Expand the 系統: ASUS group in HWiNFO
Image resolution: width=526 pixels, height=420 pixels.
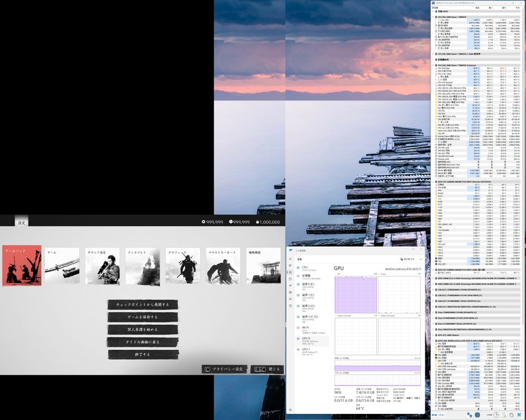433,11
